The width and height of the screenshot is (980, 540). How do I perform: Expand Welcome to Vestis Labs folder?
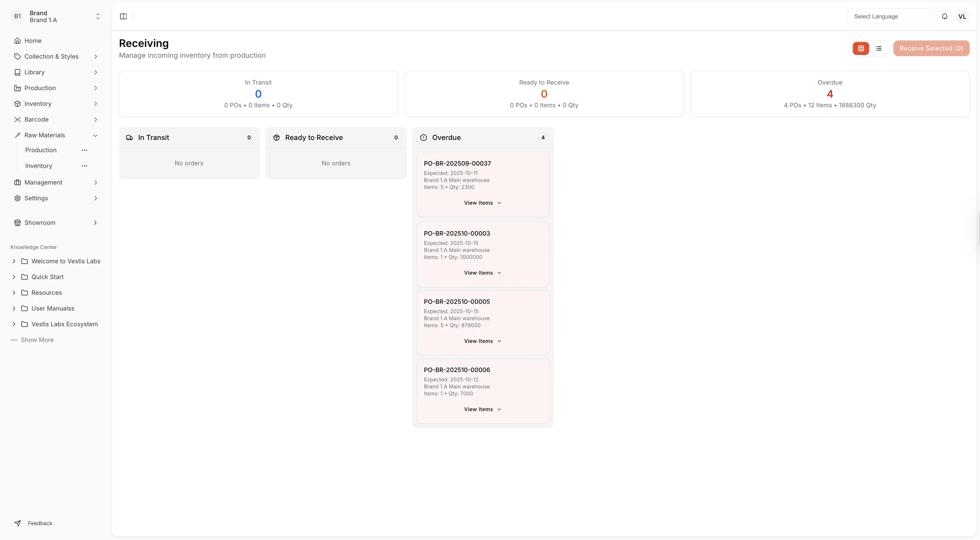(x=14, y=261)
